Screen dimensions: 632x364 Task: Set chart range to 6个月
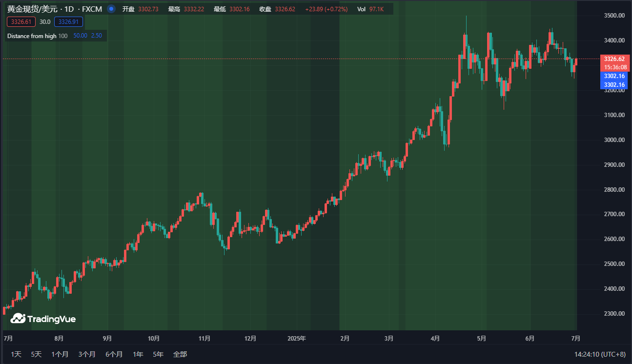[x=114, y=354]
